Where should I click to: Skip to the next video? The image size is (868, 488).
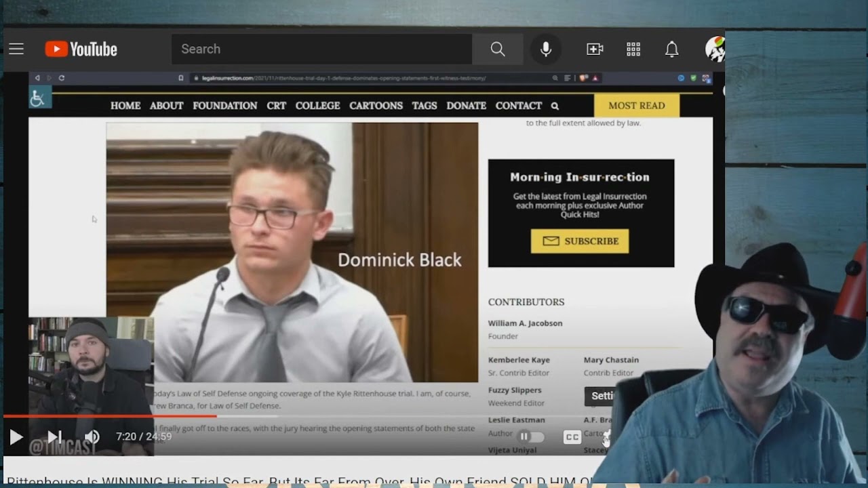click(54, 437)
